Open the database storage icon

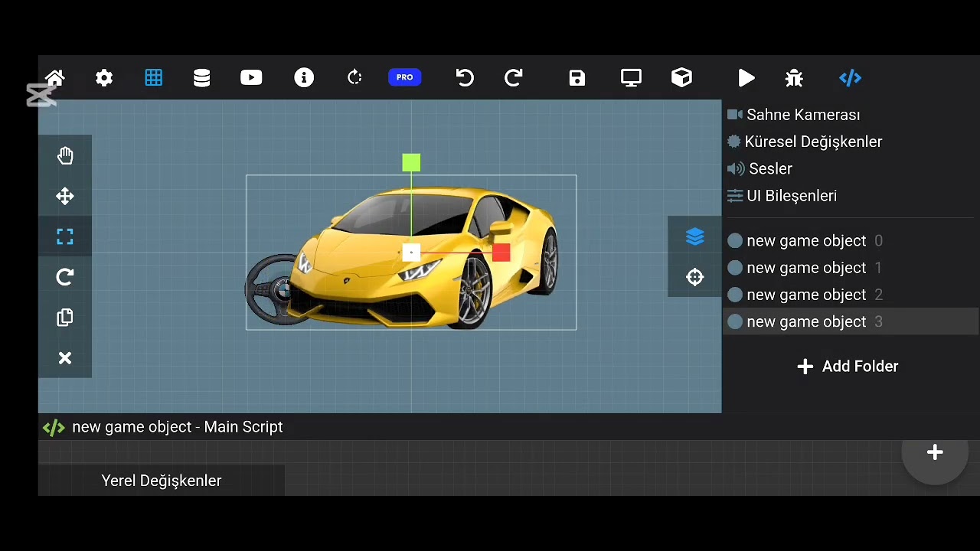click(202, 77)
